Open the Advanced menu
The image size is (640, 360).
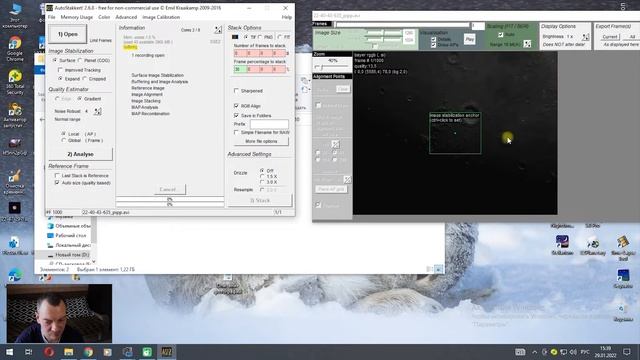click(x=126, y=17)
